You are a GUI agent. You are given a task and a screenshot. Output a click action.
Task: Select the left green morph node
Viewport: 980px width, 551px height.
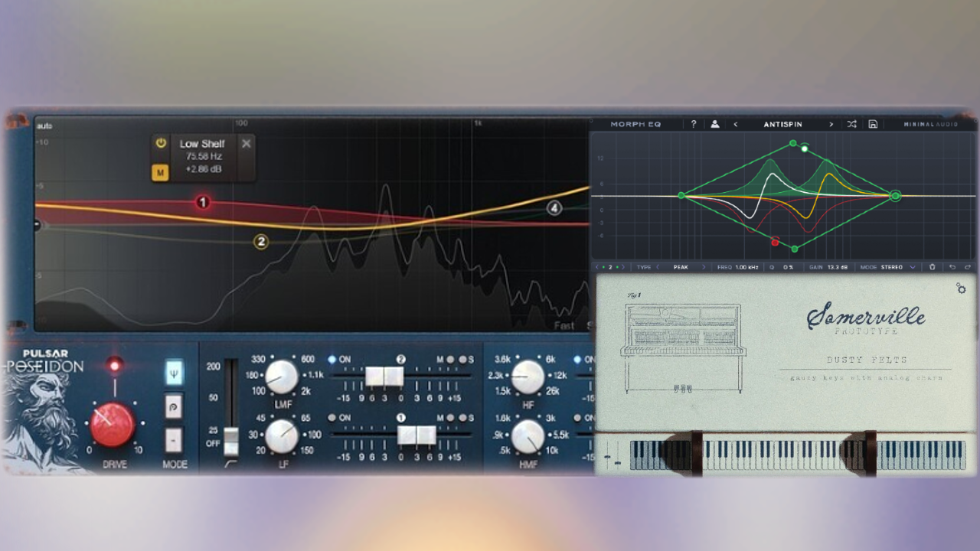tap(681, 196)
